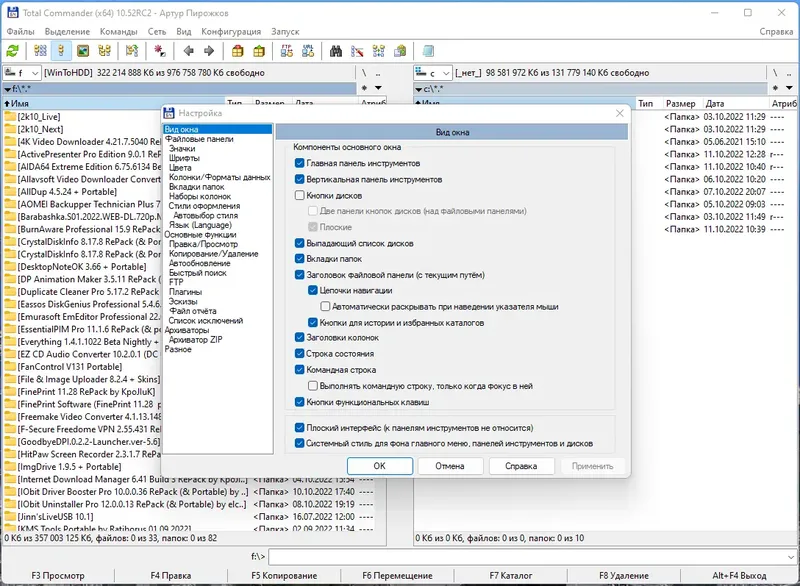Screen dimensions: 800x586
Task: Toggle 'Вертикальная панель инструментов' checkbox
Action: click(299, 180)
